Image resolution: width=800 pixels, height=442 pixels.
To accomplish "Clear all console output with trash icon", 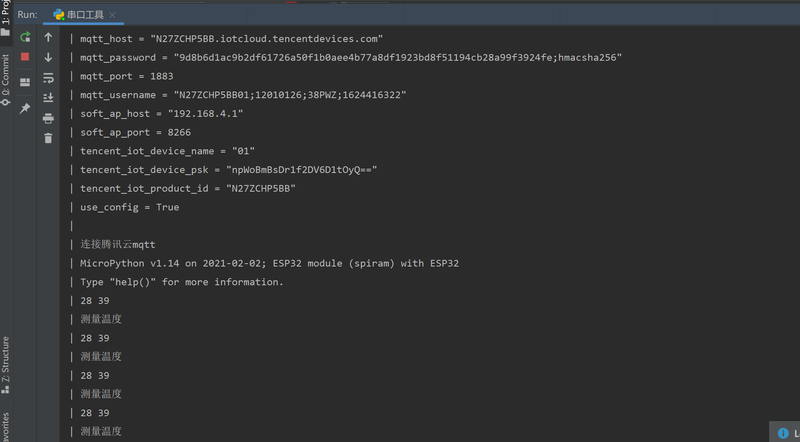I will (x=48, y=138).
